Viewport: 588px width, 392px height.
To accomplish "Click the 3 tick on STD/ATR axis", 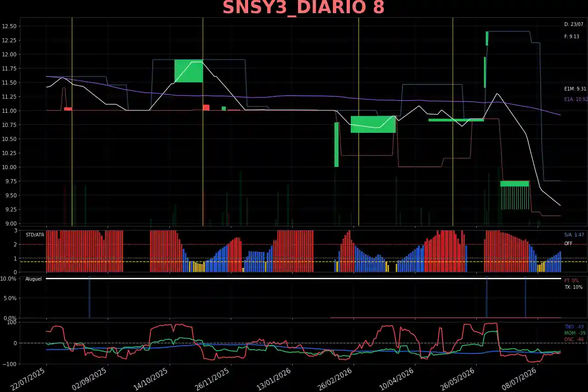I will tap(15, 231).
